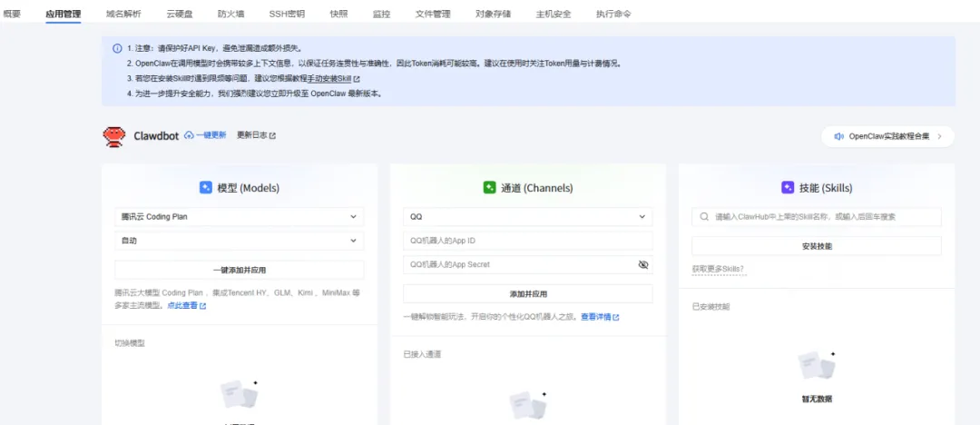The width and height of the screenshot is (980, 425).
Task: Expand the QQ channel dropdown
Action: 527,216
